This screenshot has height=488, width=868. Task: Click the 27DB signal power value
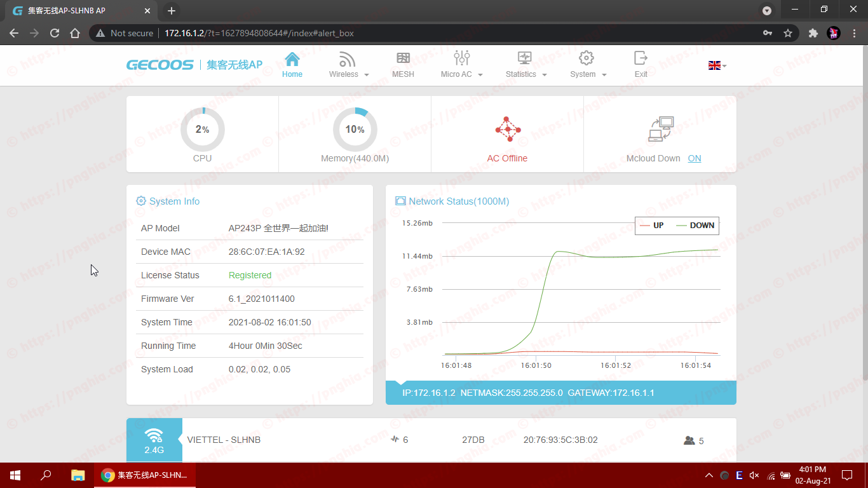click(473, 440)
